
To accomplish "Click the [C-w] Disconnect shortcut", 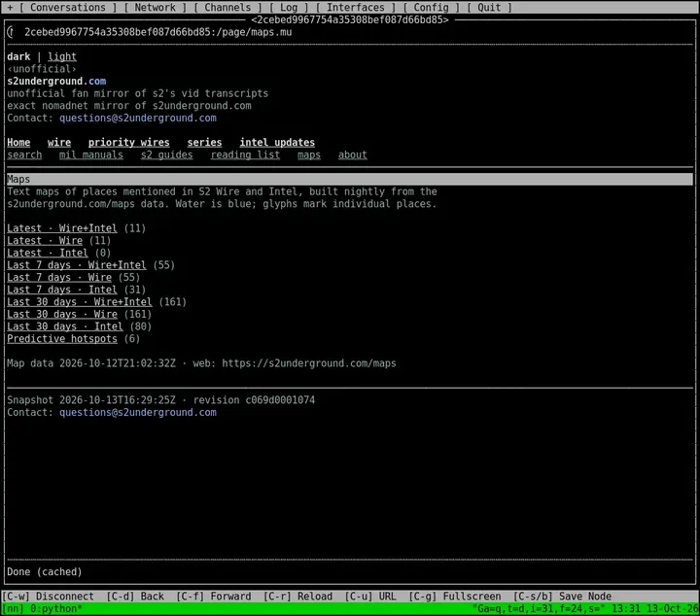I will click(x=48, y=597).
